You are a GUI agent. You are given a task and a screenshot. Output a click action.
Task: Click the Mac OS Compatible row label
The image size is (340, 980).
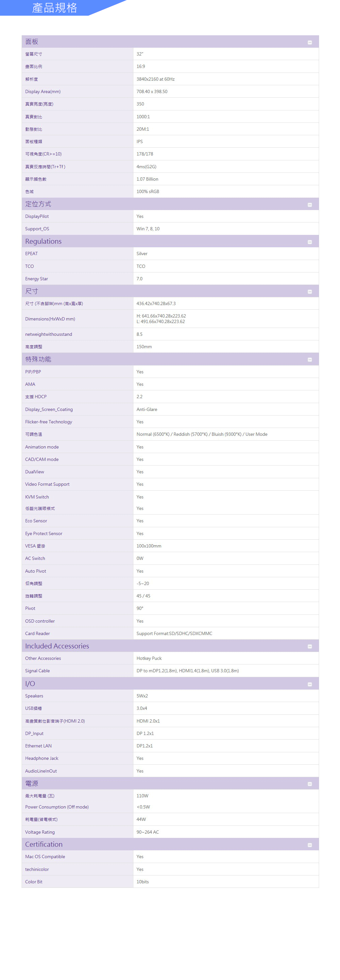(x=45, y=857)
